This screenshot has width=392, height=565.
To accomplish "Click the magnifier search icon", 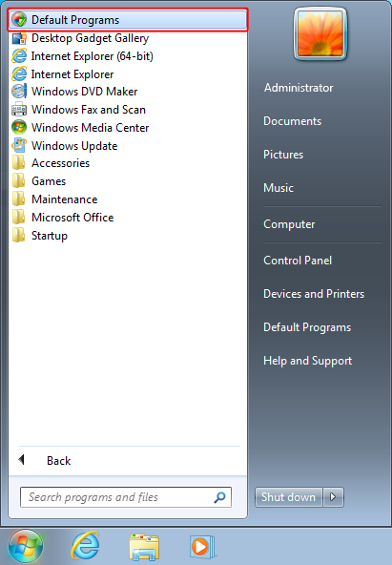I will 219,497.
